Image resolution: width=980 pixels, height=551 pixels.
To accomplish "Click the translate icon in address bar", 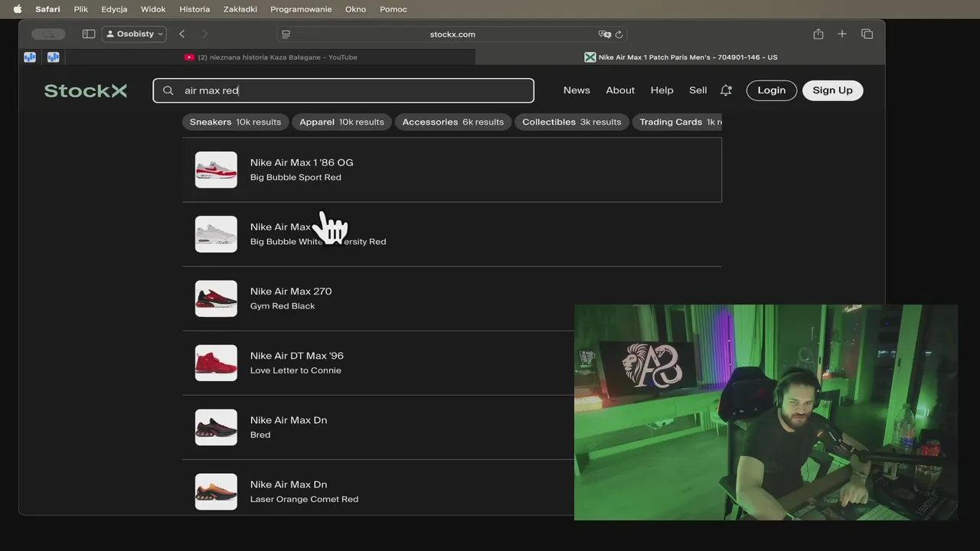I will pyautogui.click(x=604, y=34).
